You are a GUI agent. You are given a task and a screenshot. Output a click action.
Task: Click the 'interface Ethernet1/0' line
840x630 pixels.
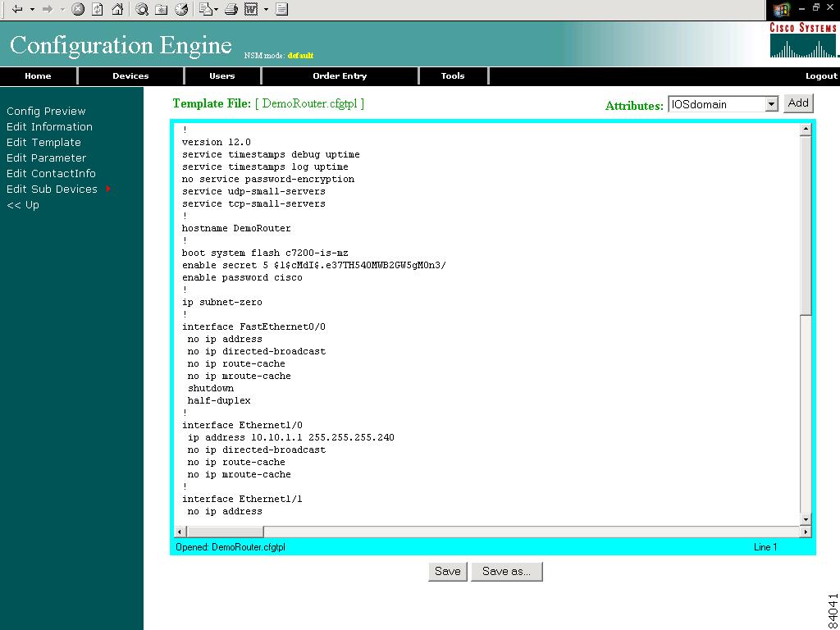pos(242,426)
